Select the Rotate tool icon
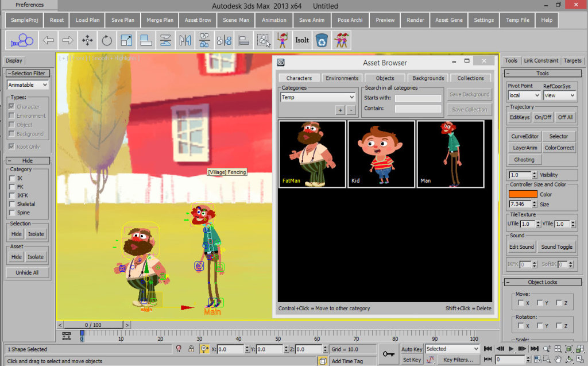The height and width of the screenshot is (366, 588). (107, 40)
